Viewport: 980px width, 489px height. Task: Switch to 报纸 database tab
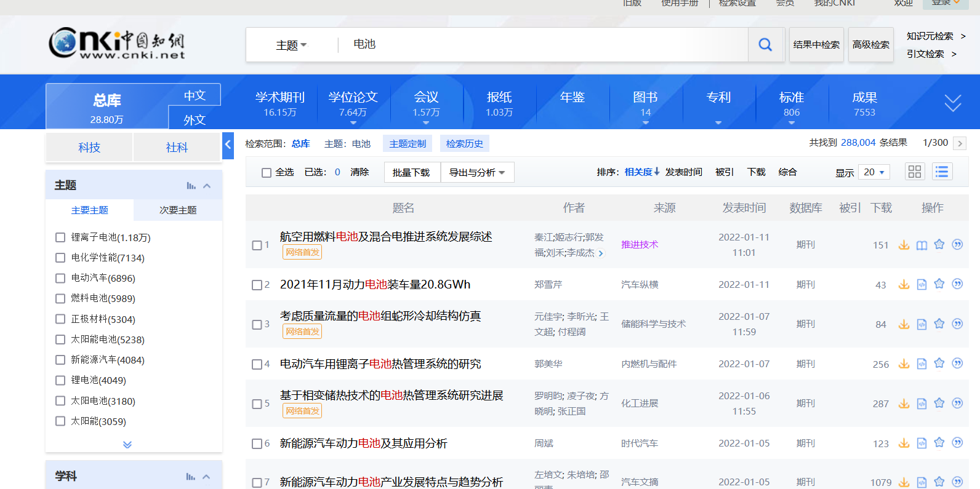point(499,103)
